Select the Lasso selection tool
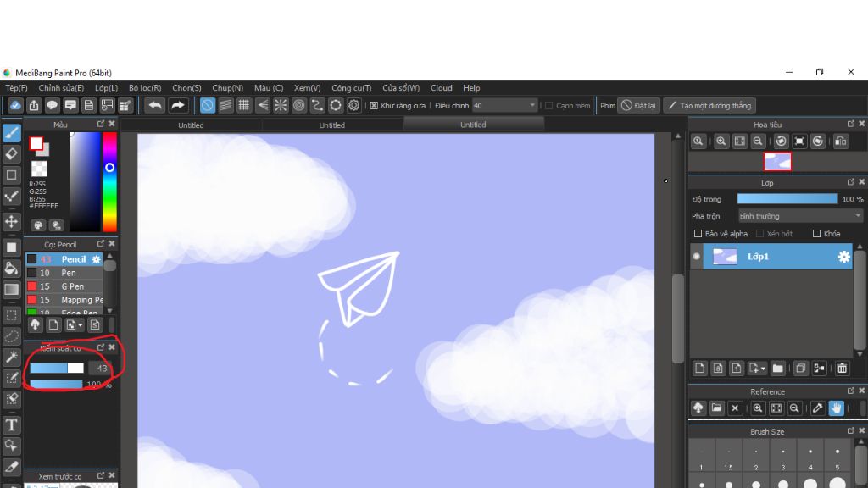Viewport: 868px width, 488px height. [x=12, y=335]
